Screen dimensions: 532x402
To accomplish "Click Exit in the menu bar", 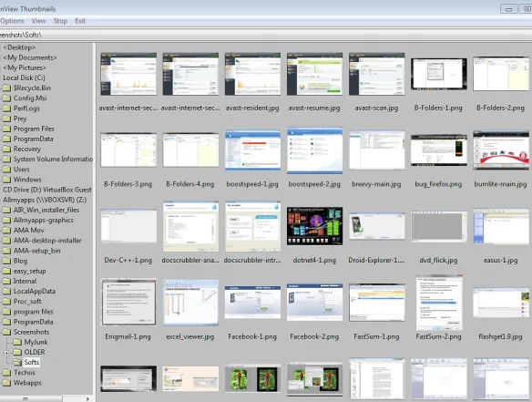I will point(80,21).
